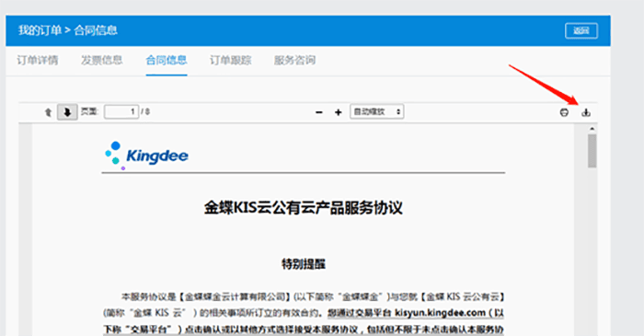The width and height of the screenshot is (644, 336).
Task: Zoom out with the minus icon
Action: [318, 112]
